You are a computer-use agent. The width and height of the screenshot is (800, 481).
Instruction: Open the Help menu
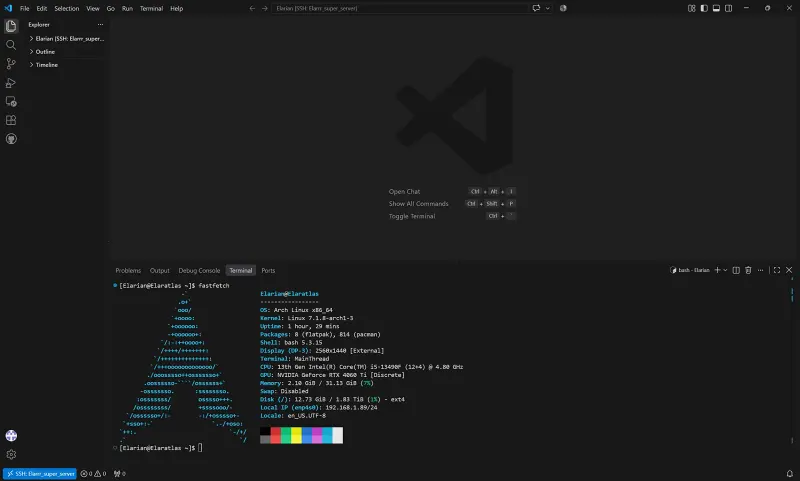click(x=177, y=8)
